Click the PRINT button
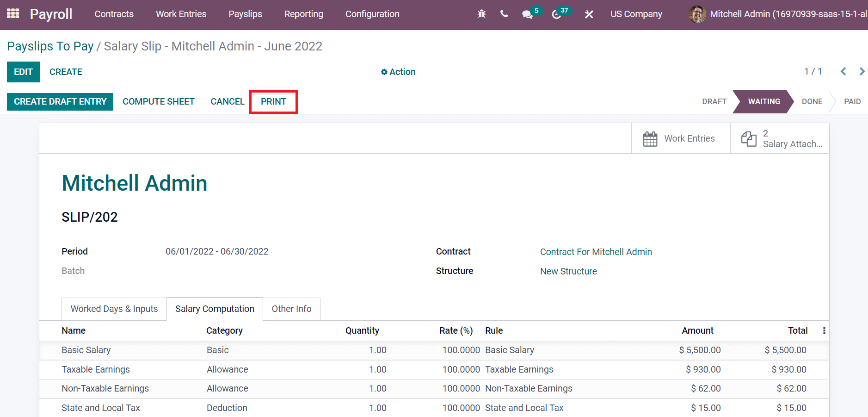This screenshot has height=417, width=868. pyautogui.click(x=273, y=101)
